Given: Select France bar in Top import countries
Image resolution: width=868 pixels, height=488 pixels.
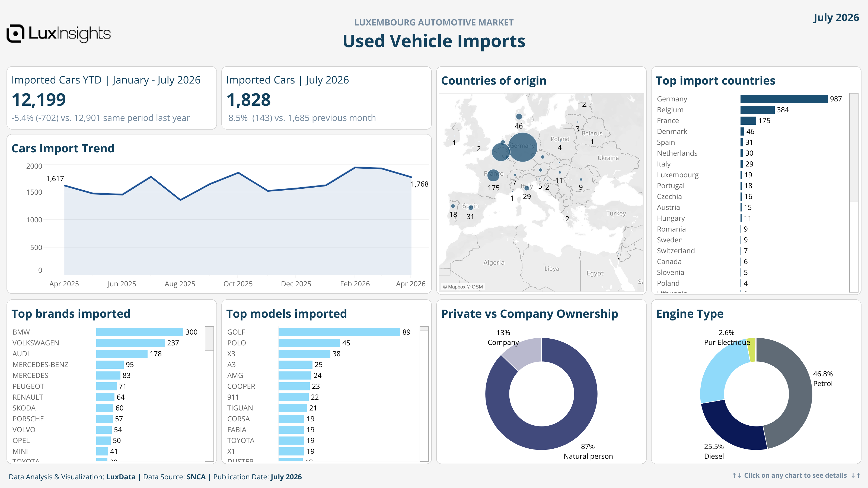Looking at the screenshot, I should click(748, 121).
